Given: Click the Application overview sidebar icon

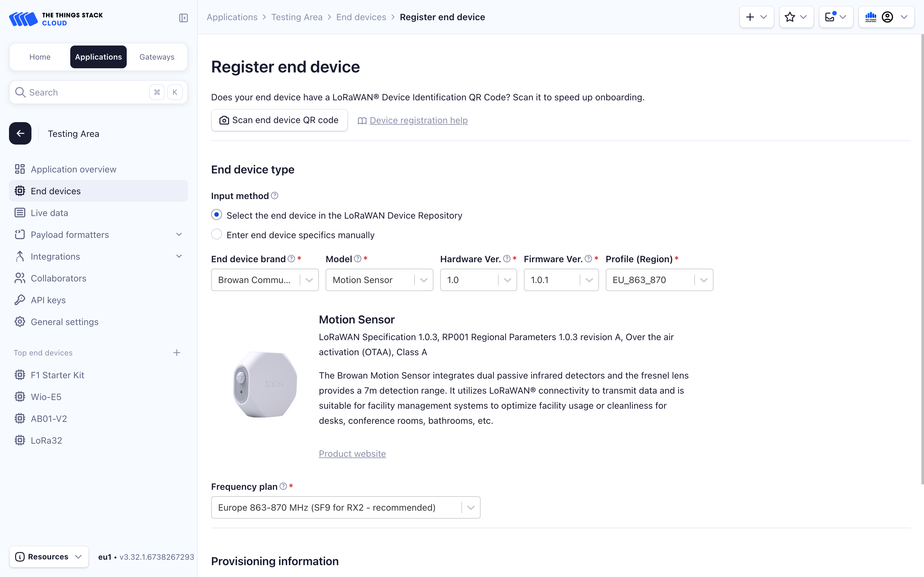Looking at the screenshot, I should pos(19,169).
